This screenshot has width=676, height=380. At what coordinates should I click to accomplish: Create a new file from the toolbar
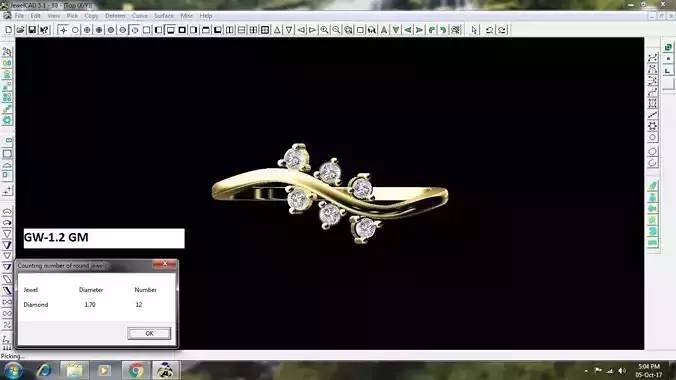(8, 30)
